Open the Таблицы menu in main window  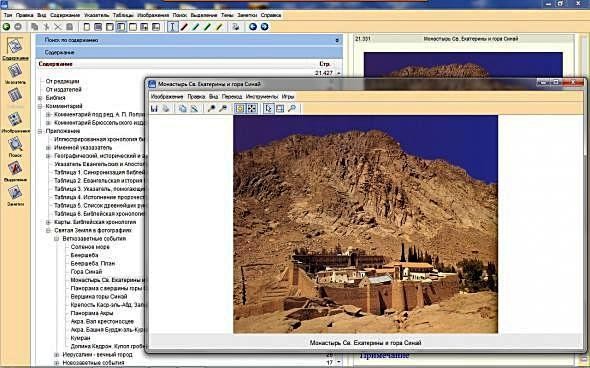click(x=123, y=15)
